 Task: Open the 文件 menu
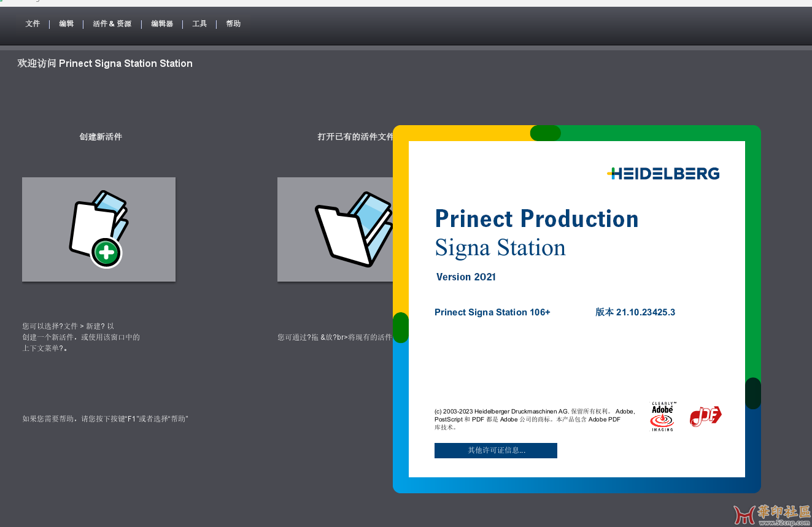(33, 24)
